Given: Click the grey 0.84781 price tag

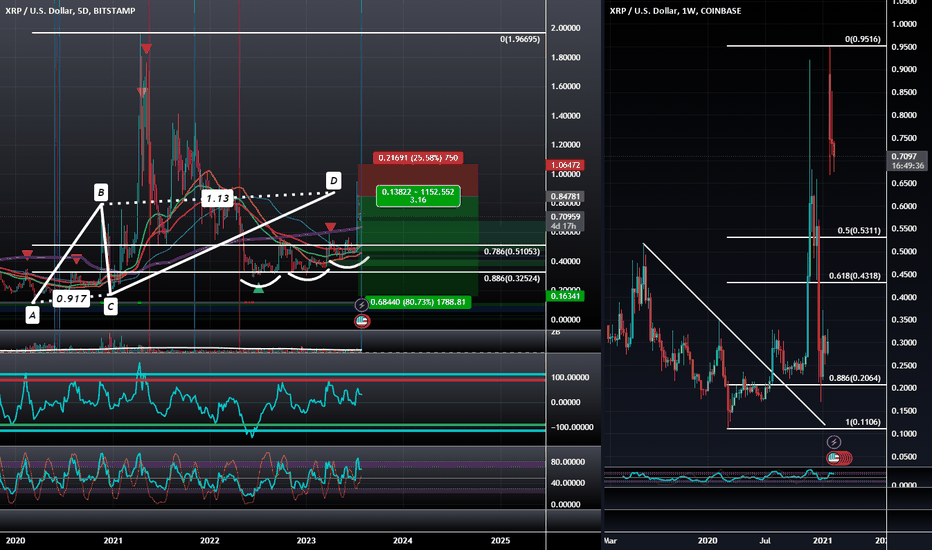Looking at the screenshot, I should coord(565,196).
